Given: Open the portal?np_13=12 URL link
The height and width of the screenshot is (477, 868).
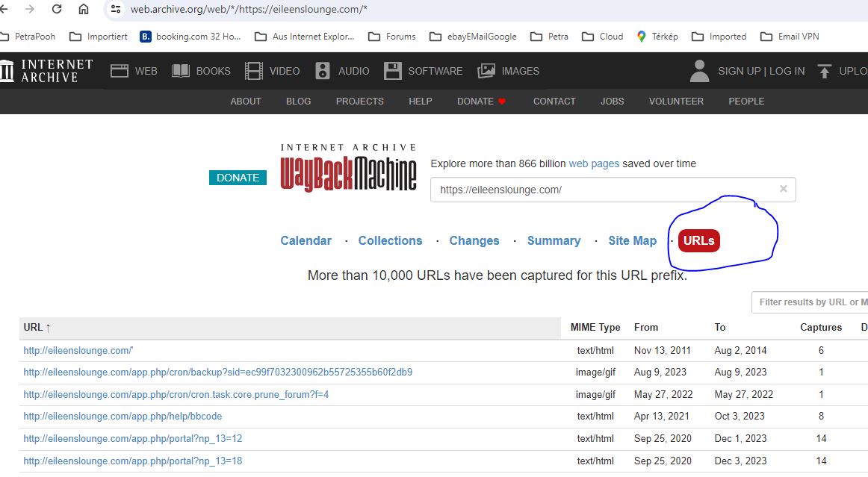Looking at the screenshot, I should tap(133, 439).
